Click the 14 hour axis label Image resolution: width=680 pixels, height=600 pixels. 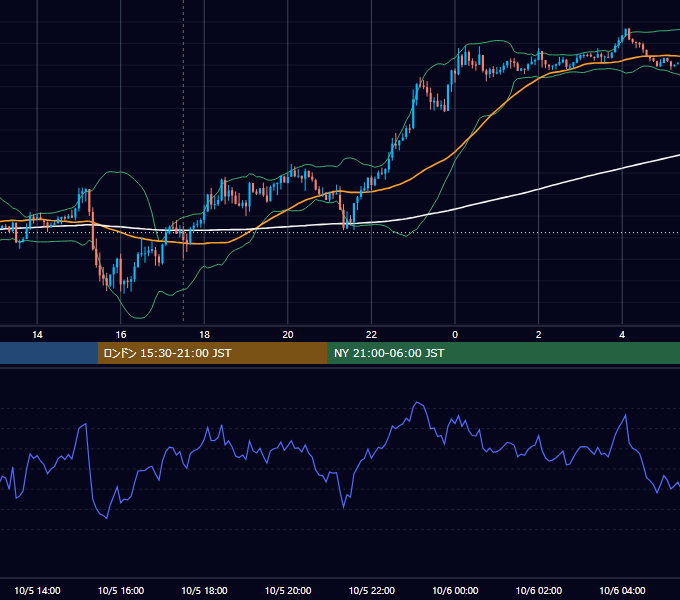pyautogui.click(x=37, y=335)
